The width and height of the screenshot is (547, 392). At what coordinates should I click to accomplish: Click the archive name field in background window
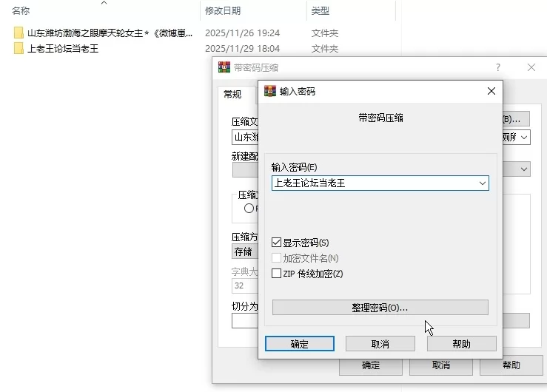(x=245, y=138)
